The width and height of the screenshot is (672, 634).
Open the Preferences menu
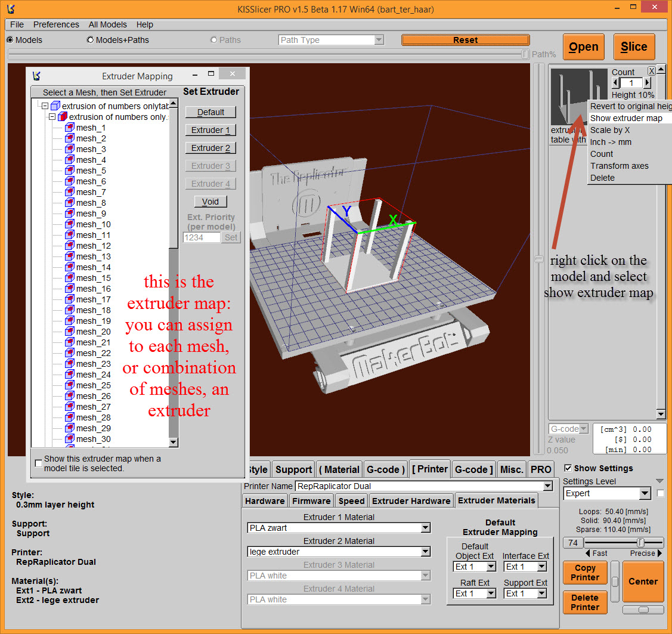(56, 24)
